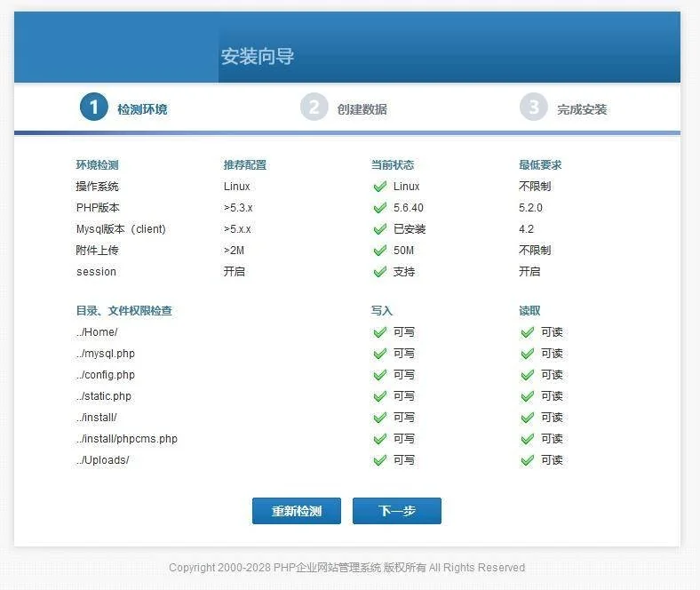Click the checkmark next to 已安装 Mysql status

[380, 229]
